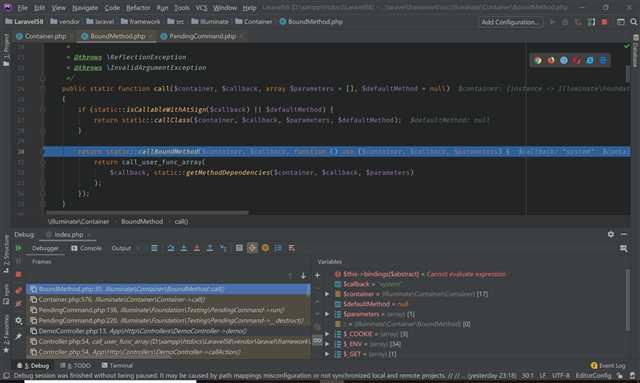
Task: Select PendingCommand.php:136 stack frame
Action: [x=168, y=310]
